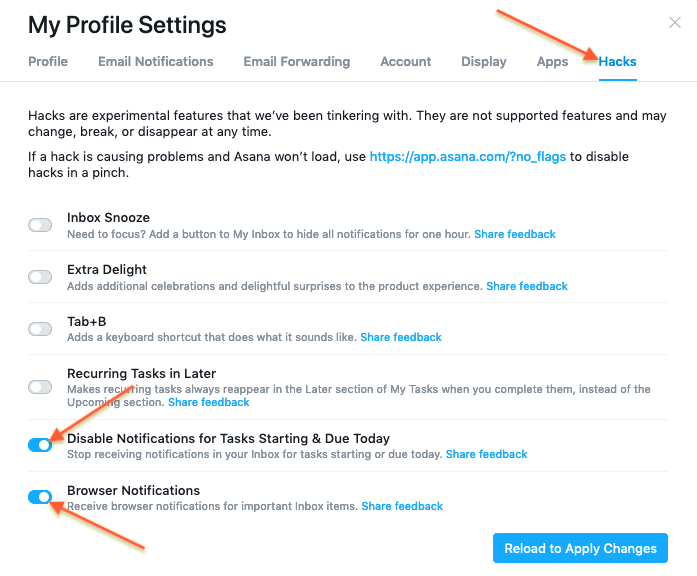The height and width of the screenshot is (576, 697).
Task: Switch to the Profile tab
Action: (48, 61)
